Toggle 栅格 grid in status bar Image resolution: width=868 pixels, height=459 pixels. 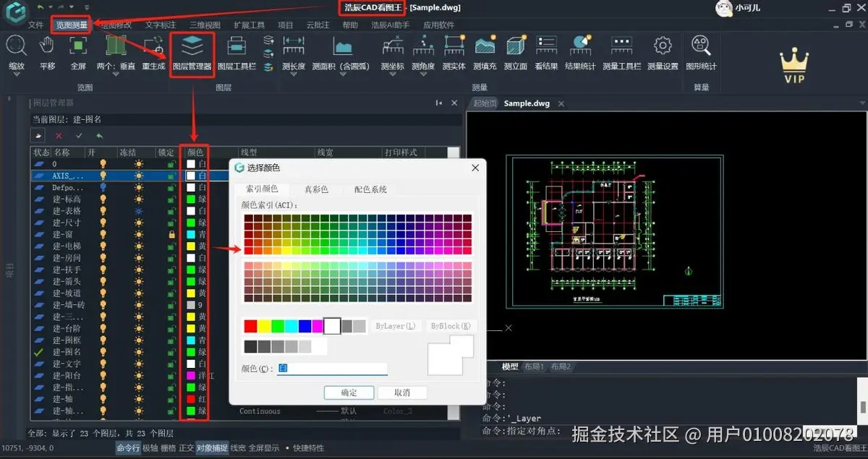[x=168, y=448]
